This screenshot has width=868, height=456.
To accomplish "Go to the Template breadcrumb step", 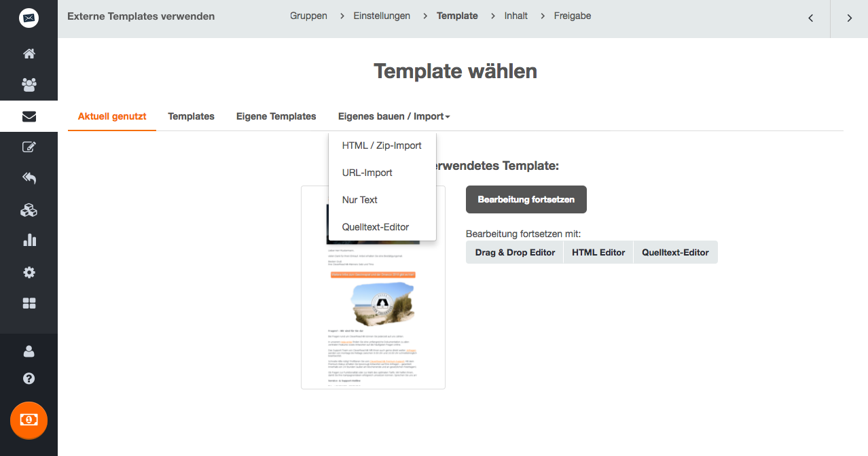I will coord(457,16).
